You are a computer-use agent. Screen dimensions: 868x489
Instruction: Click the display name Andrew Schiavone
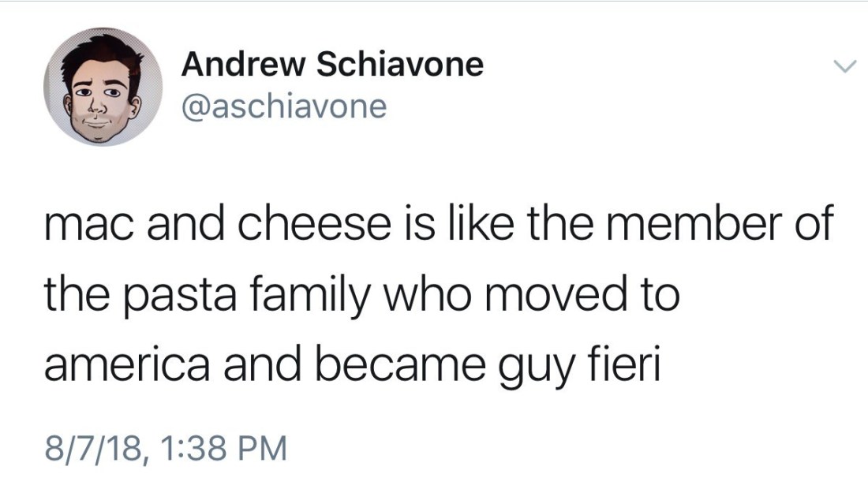click(x=331, y=64)
